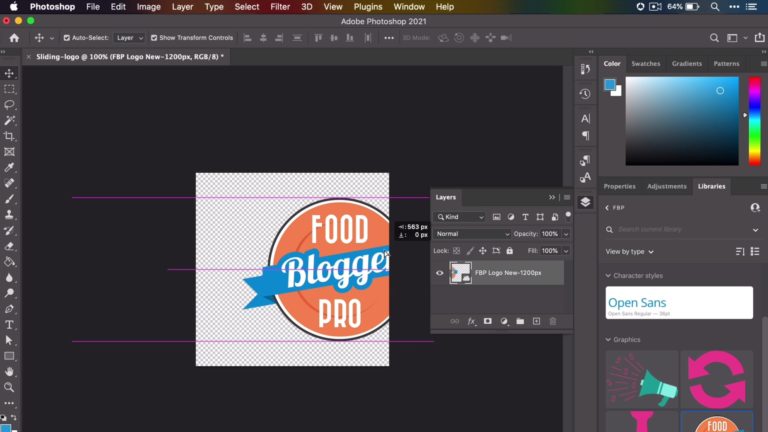The width and height of the screenshot is (768, 432).
Task: Select the Hand tool
Action: 9,372
